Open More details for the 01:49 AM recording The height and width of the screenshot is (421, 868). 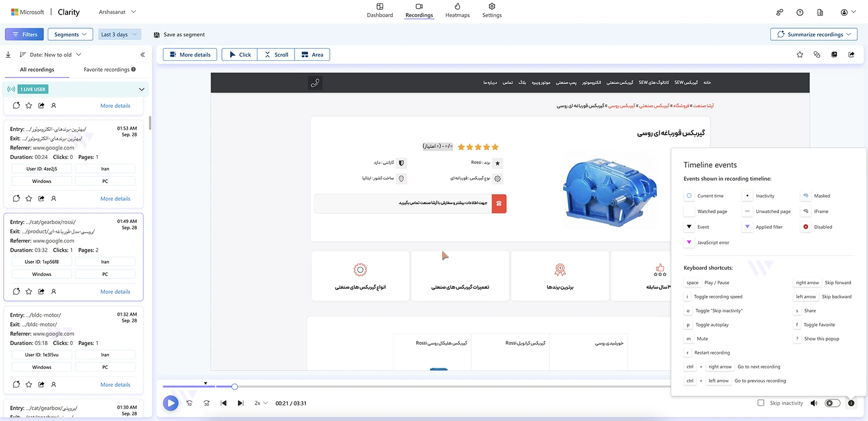click(x=116, y=292)
